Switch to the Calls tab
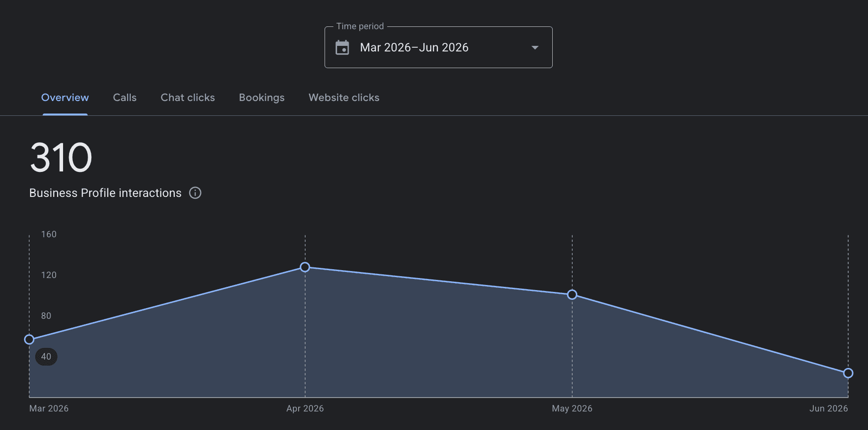The image size is (868, 430). click(125, 97)
